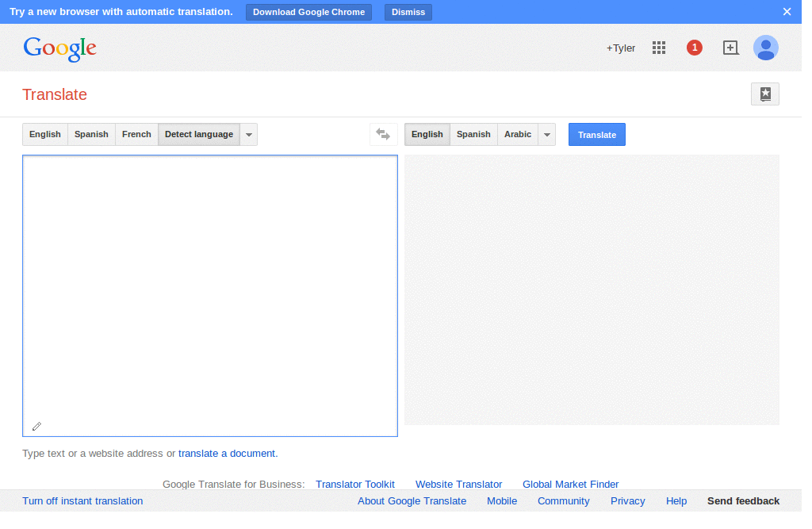The width and height of the screenshot is (812, 529).
Task: Click the blue Translate button
Action: [597, 134]
